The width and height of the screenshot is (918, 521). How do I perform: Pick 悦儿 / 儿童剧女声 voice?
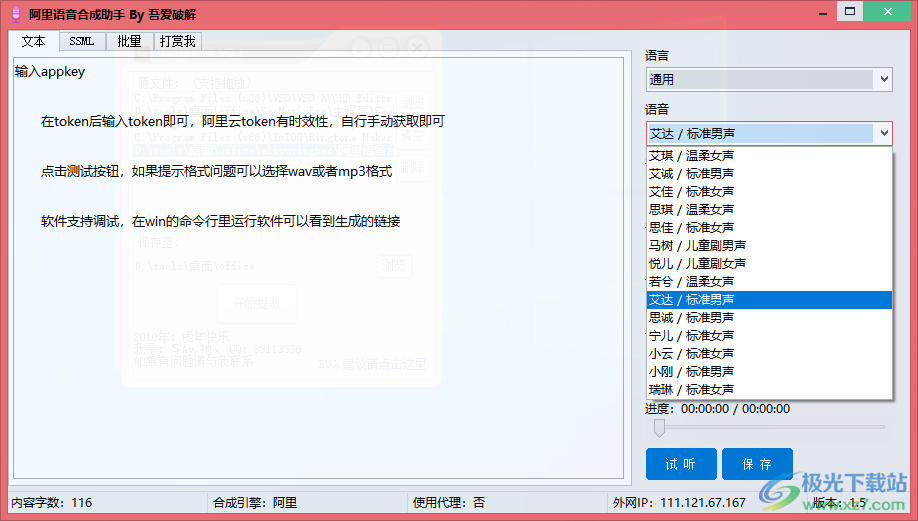pos(769,264)
